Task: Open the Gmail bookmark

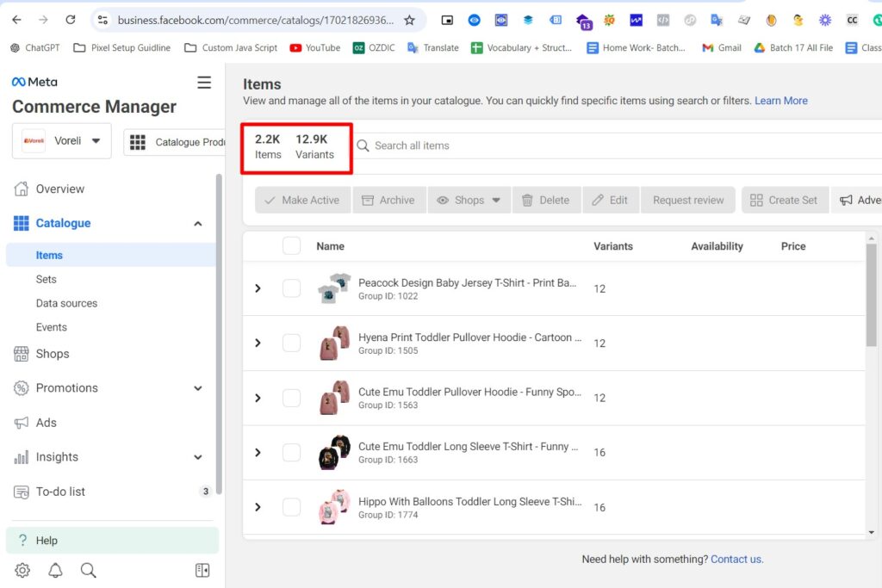Action: pos(722,48)
